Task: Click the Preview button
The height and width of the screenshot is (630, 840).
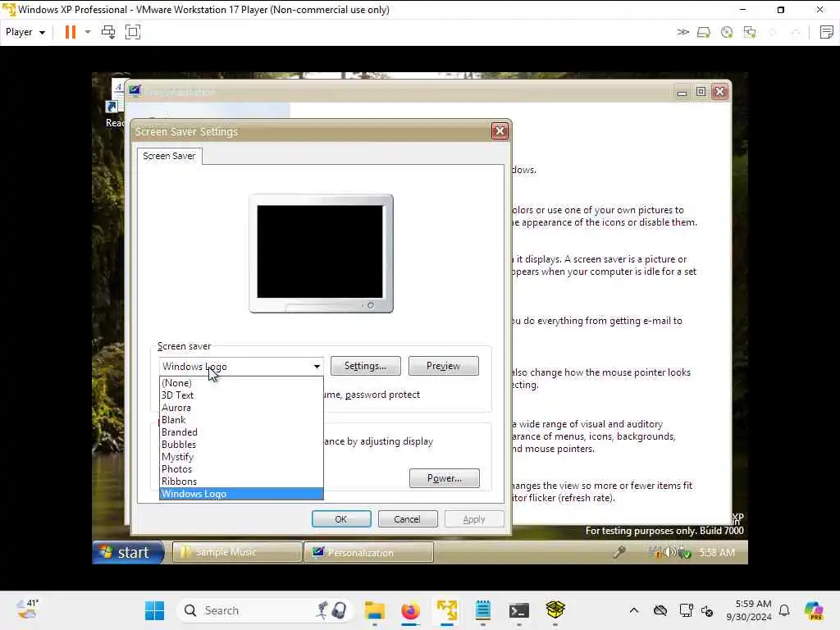Action: tap(443, 366)
